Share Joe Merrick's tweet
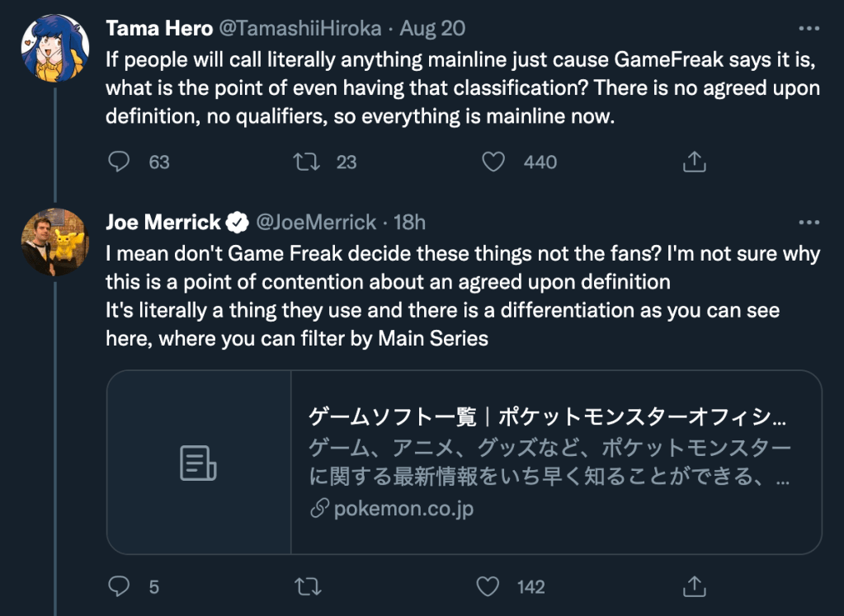 click(x=694, y=586)
